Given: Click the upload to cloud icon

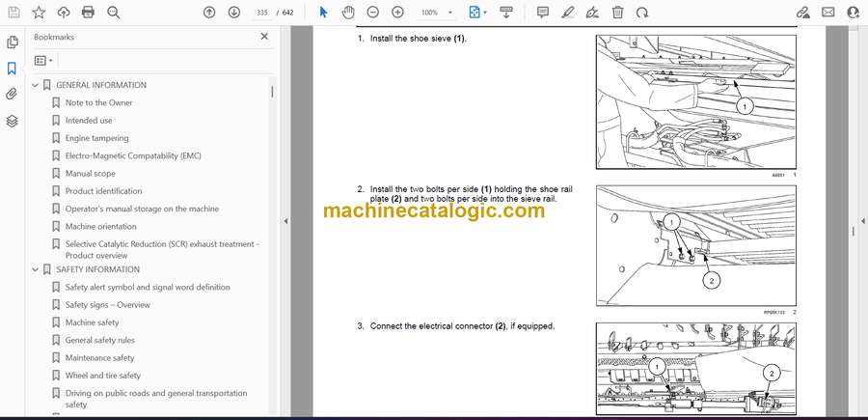Looking at the screenshot, I should [x=64, y=13].
